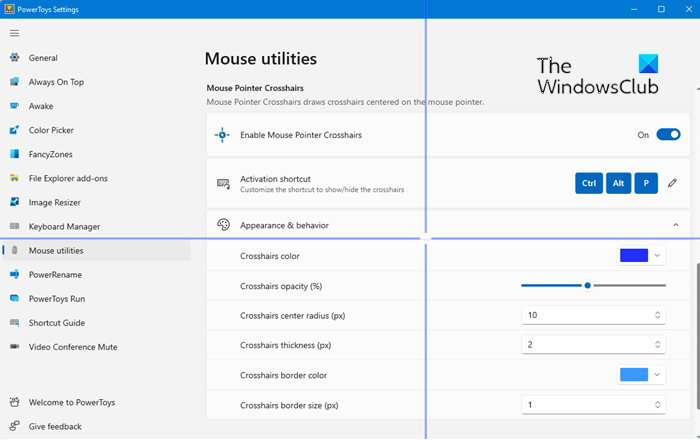Screen dimensions: 700x440
Task: Click the Give feedback icon
Action: pos(14,426)
